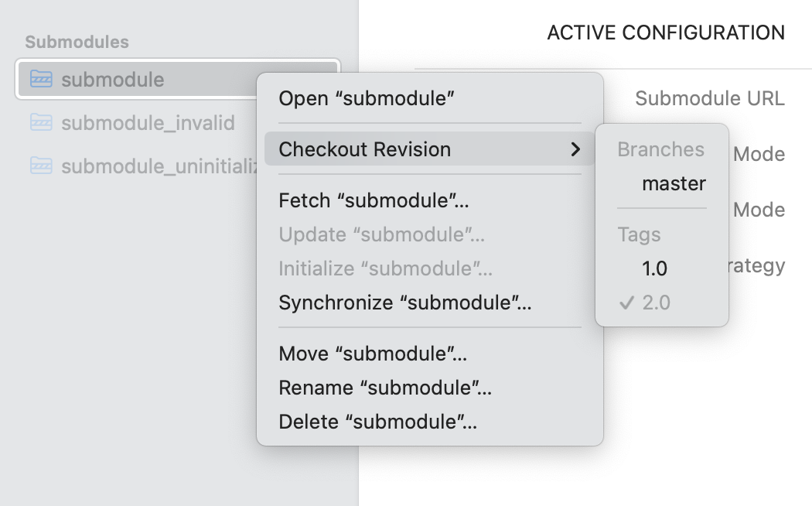Viewport: 812px width, 506px height.
Task: Pick Delete "submodule" from menu
Action: (377, 422)
